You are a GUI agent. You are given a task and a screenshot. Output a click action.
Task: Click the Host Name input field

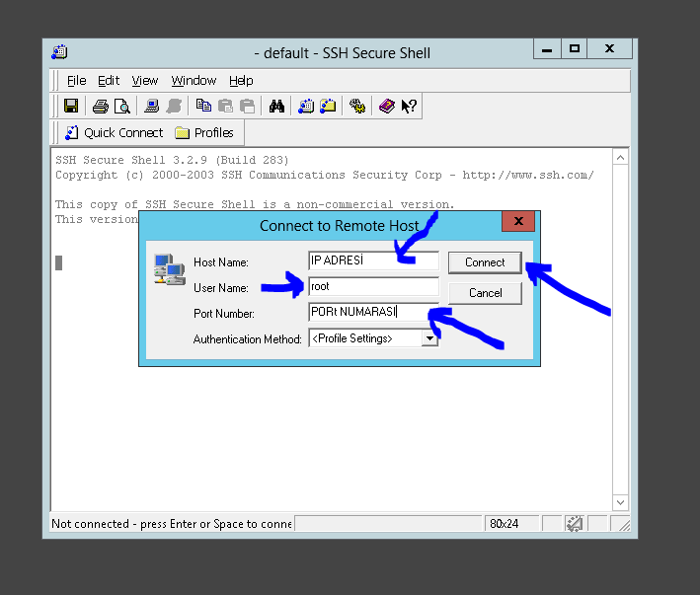pyautogui.click(x=373, y=261)
